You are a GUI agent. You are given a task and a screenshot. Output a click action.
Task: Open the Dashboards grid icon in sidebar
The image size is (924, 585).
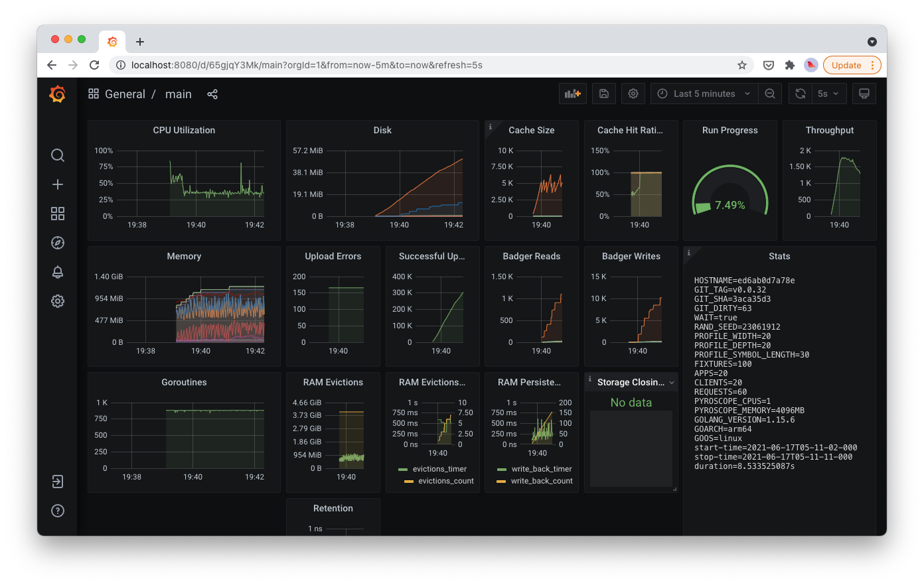[x=58, y=214]
